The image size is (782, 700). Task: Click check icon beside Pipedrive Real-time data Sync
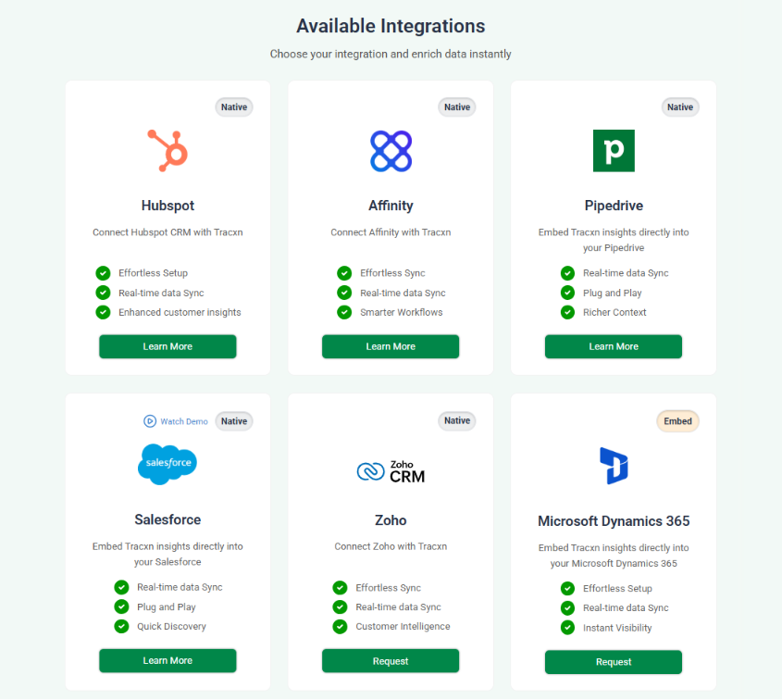pyautogui.click(x=567, y=273)
